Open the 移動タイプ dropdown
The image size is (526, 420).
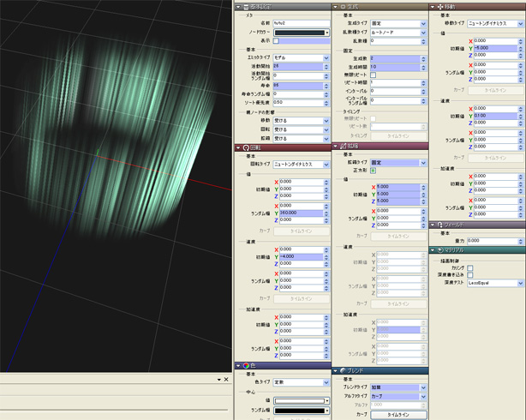click(496, 23)
